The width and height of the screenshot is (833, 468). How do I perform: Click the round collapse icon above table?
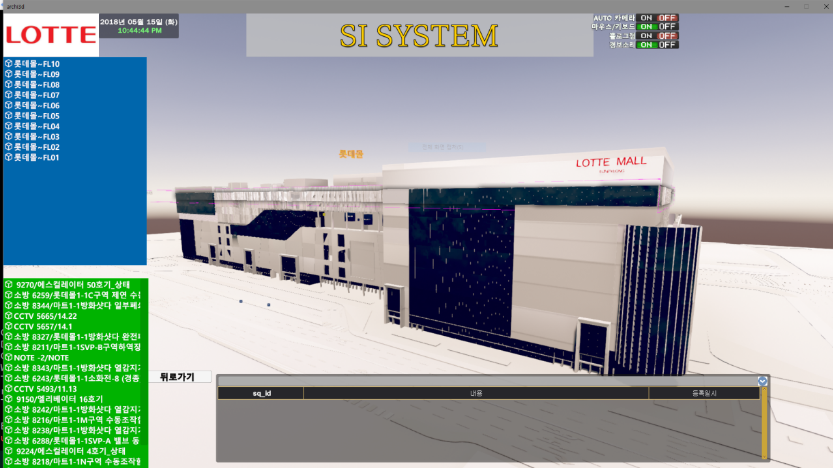763,381
